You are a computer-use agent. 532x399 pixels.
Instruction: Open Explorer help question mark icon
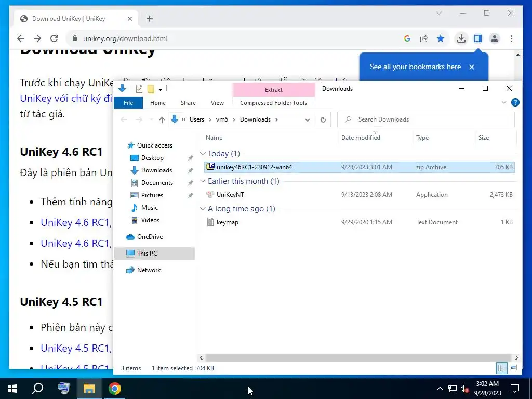[515, 102]
